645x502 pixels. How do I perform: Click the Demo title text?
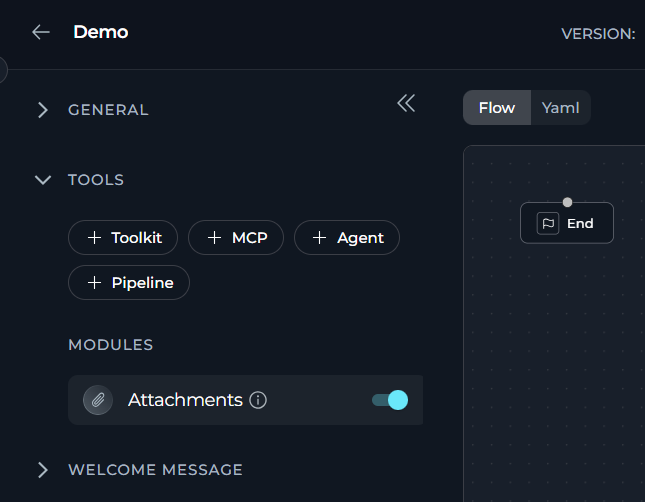[x=101, y=32]
